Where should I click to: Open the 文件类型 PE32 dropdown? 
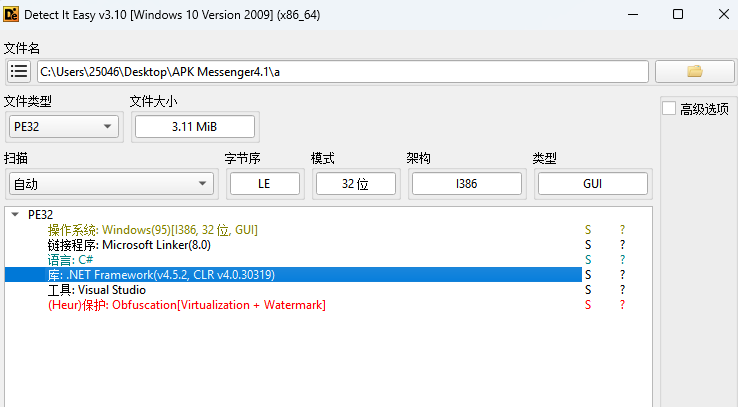pyautogui.click(x=64, y=127)
